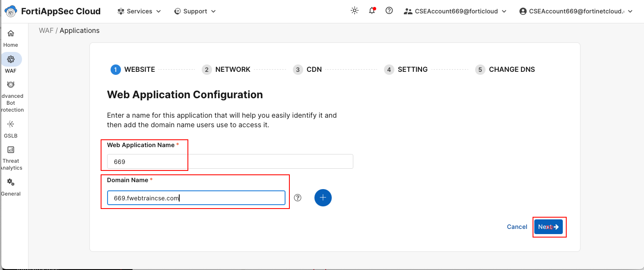
Task: Go to step 5 CHANGE DNS
Action: tap(505, 69)
